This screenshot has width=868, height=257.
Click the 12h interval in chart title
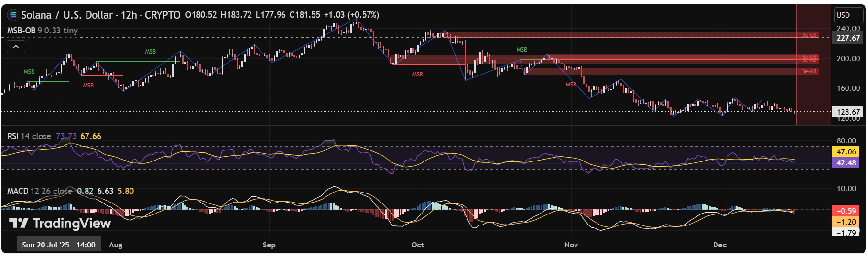[x=128, y=15]
